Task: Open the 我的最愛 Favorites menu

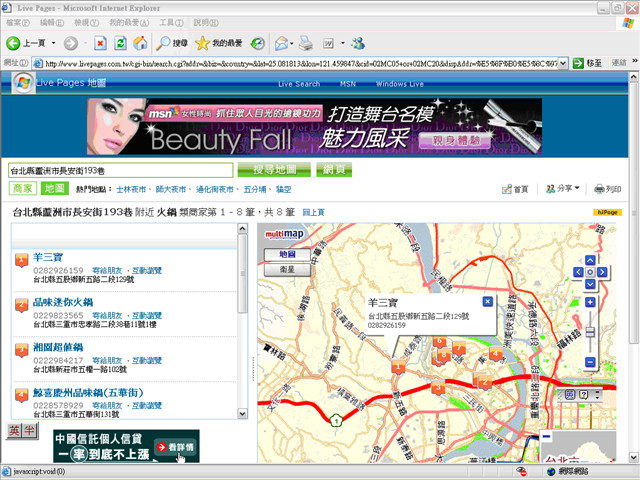Action: point(129,22)
